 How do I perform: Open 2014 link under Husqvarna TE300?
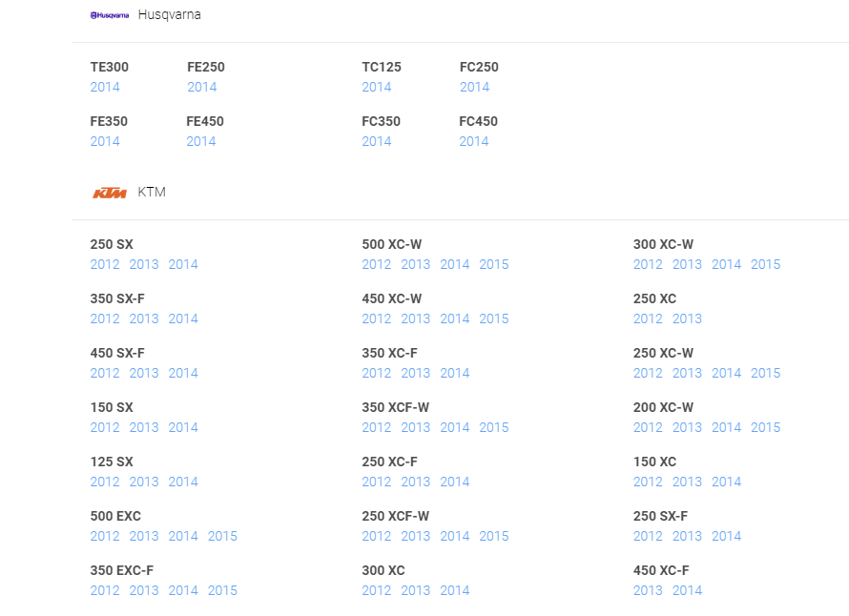click(x=105, y=87)
